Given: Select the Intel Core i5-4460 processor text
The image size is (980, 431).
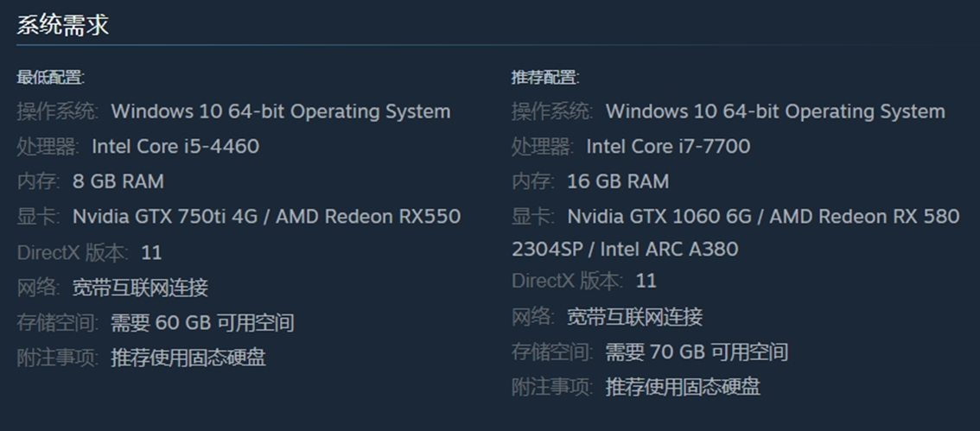Looking at the screenshot, I should click(x=175, y=147).
